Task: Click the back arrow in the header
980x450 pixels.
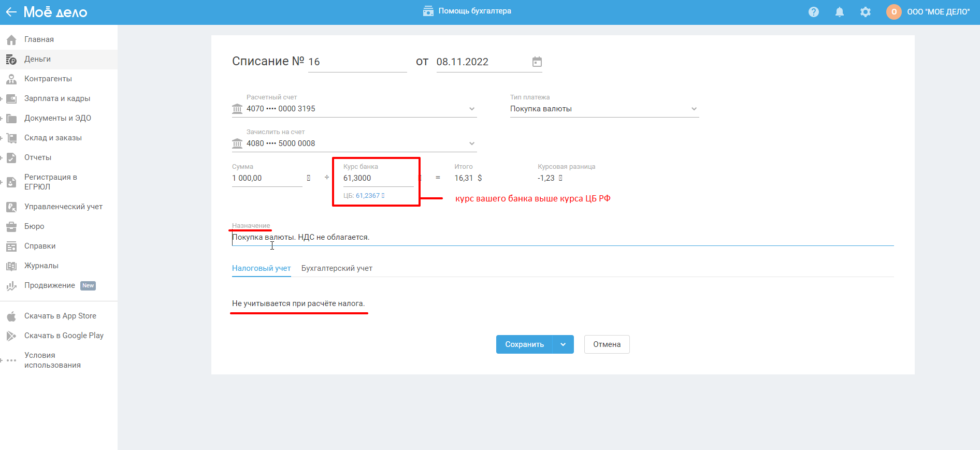Action: (11, 12)
